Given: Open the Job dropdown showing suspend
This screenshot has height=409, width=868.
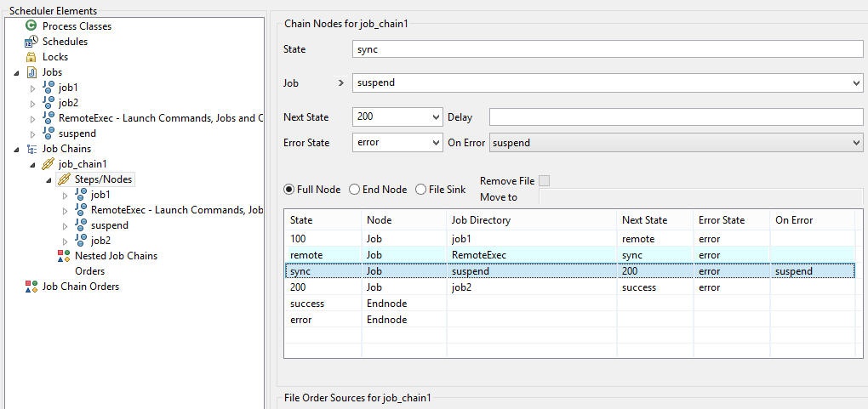Looking at the screenshot, I should tap(858, 83).
